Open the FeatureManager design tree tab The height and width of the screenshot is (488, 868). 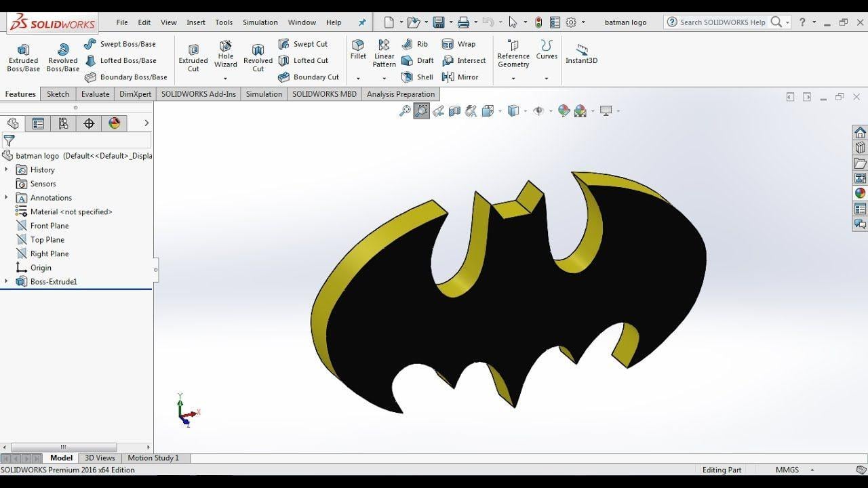click(13, 123)
